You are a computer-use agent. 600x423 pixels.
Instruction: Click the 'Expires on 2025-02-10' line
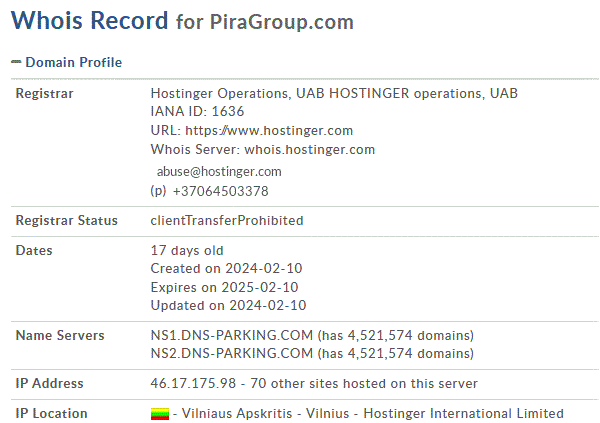click(224, 287)
